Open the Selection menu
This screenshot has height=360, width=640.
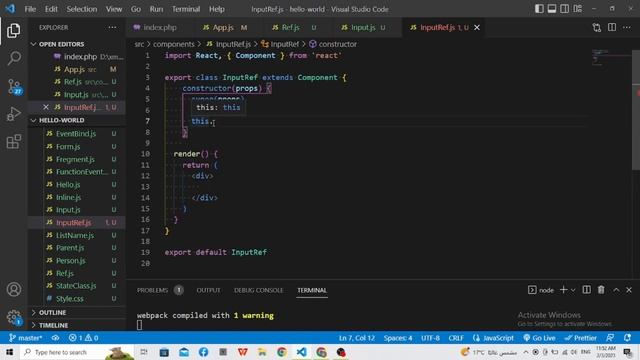point(82,9)
